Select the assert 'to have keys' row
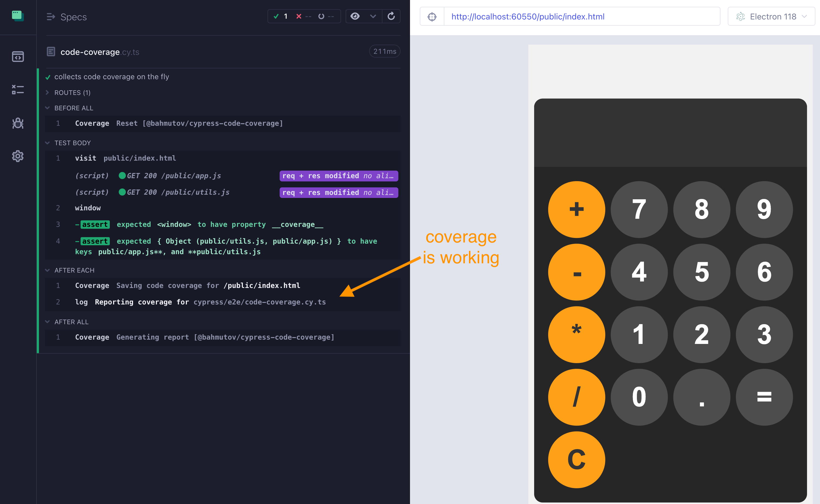Viewport: 820px width, 504px height. pos(223,246)
